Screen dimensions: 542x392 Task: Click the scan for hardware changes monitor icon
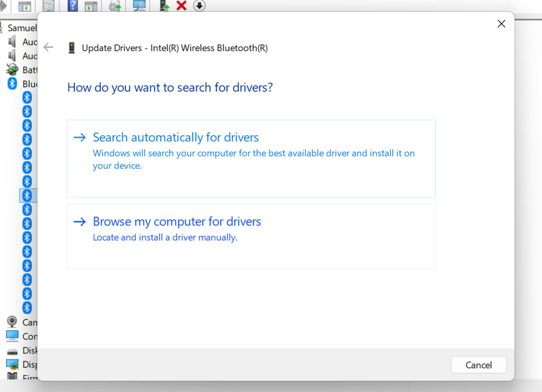coord(139,6)
